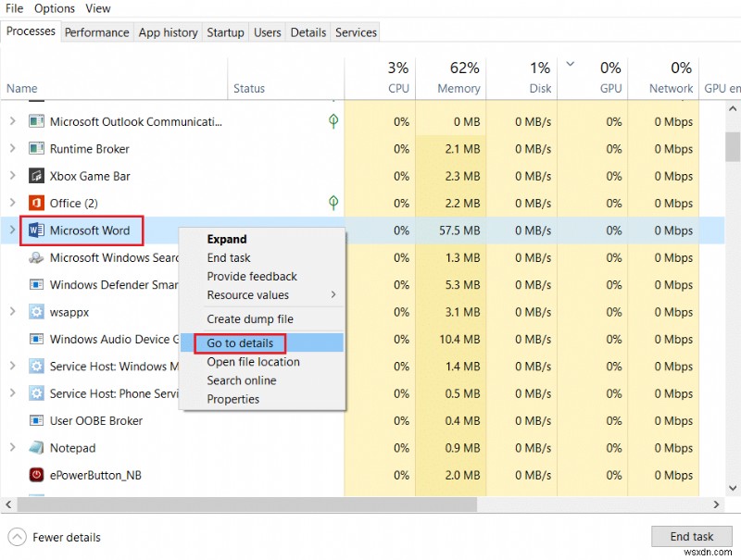Open the Options menu

54,8
